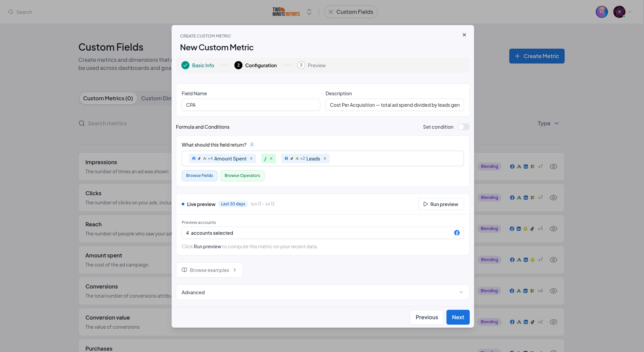Toggle visibility of Reach metric
The image size is (644, 352).
tap(553, 229)
